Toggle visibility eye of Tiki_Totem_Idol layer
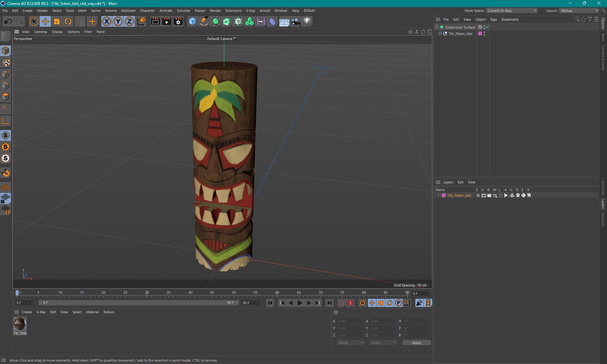 coord(484,195)
